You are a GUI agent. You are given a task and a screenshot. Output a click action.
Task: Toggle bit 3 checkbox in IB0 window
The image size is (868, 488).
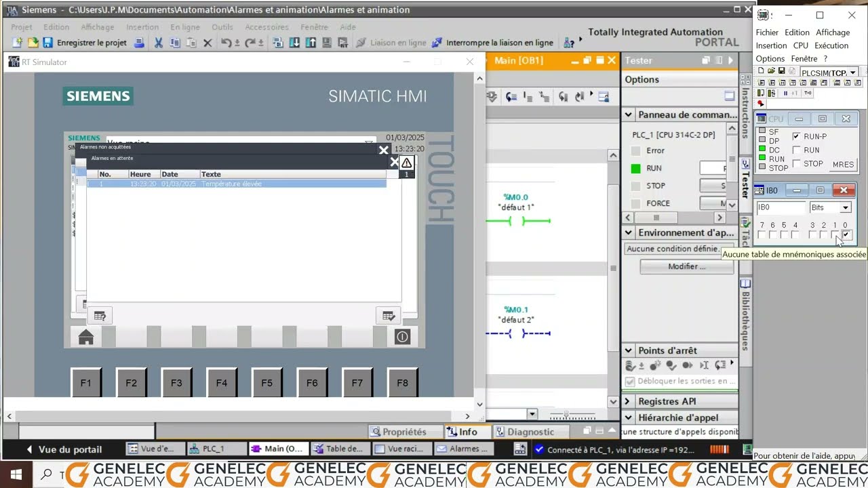click(812, 235)
